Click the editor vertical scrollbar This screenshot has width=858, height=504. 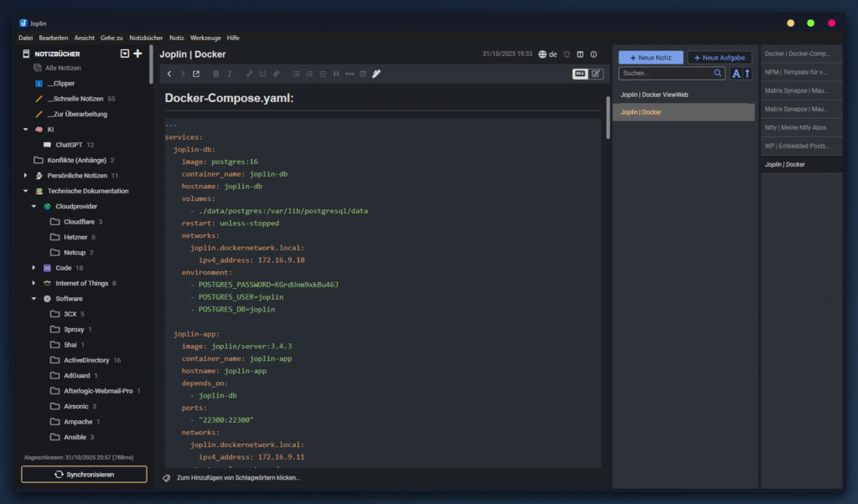point(607,117)
